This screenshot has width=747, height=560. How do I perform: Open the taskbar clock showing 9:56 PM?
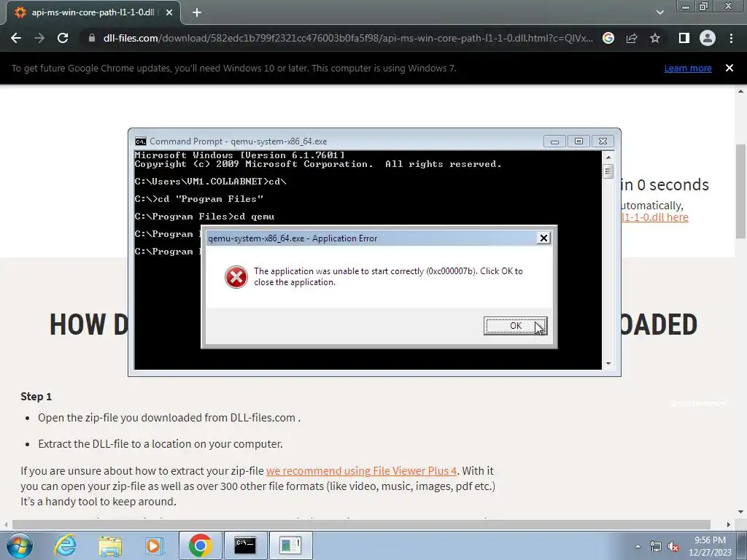pos(710,546)
